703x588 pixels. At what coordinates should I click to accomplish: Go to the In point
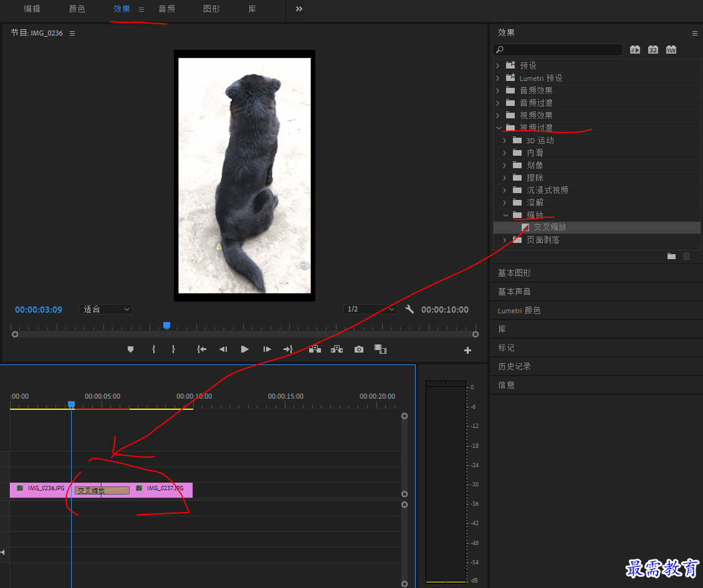coord(202,349)
